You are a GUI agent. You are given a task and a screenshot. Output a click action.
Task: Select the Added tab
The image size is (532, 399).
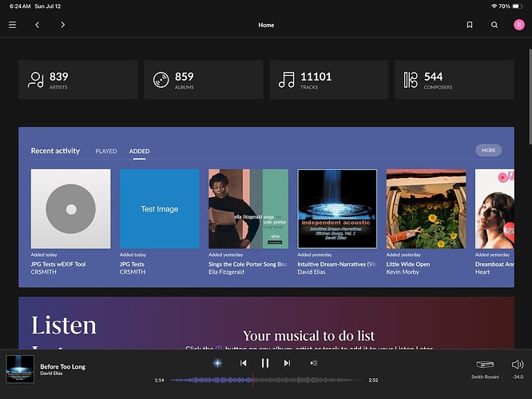pos(139,151)
